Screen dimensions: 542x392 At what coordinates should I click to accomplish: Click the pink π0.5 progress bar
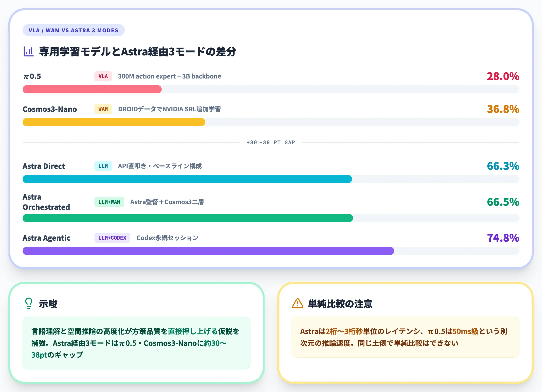(x=92, y=89)
